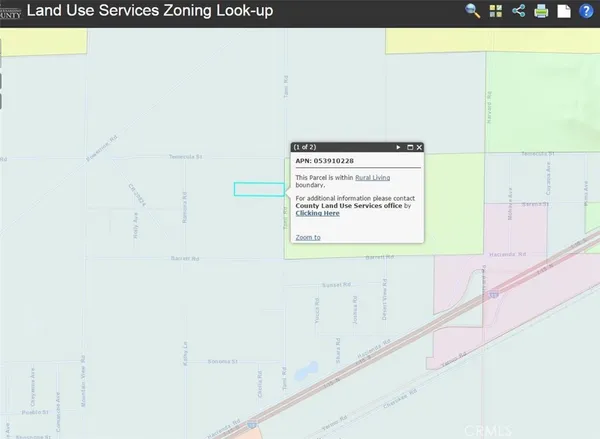Maximize the parcel info popup
The width and height of the screenshot is (600, 439).
coord(410,147)
